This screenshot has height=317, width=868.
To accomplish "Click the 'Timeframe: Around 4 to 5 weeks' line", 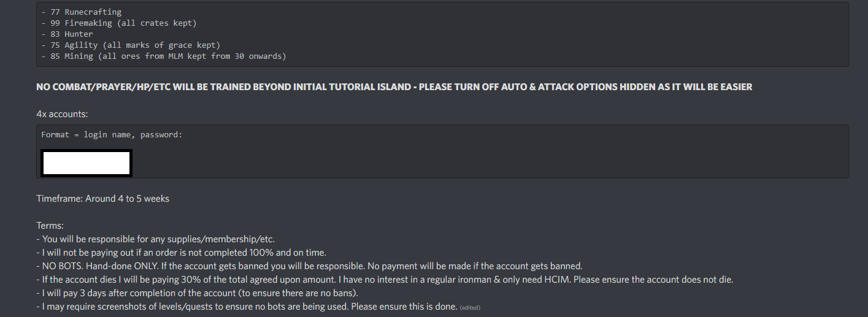I will tap(102, 199).
